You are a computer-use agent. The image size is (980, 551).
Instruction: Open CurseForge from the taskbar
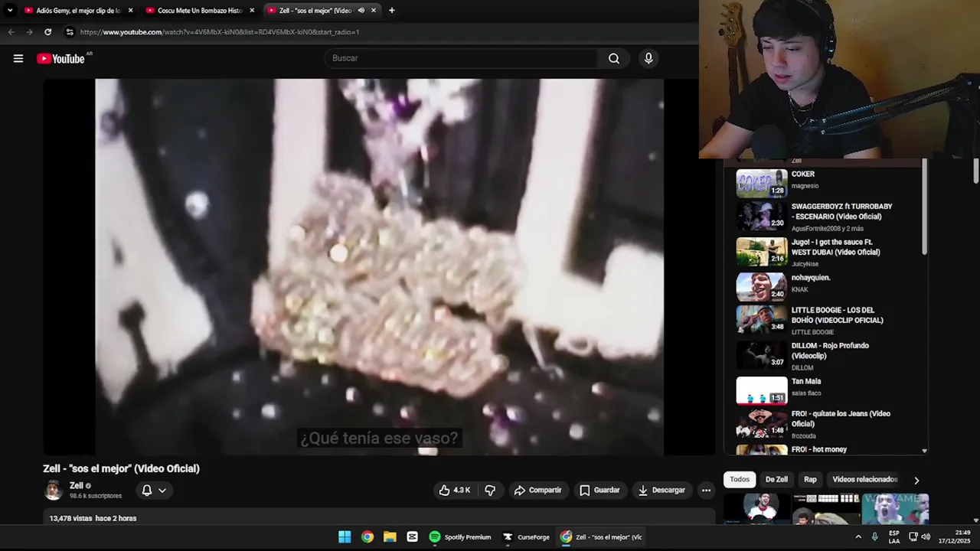tap(526, 536)
